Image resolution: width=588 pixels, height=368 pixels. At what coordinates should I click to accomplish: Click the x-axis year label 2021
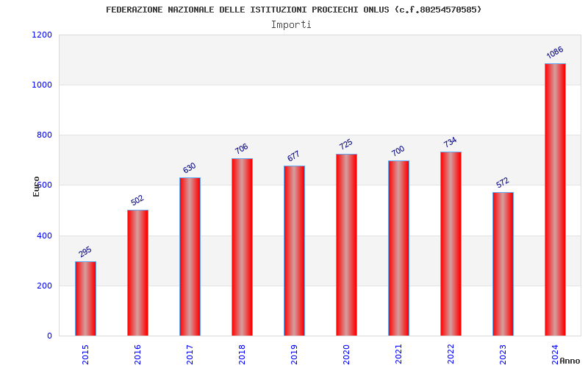398,355
